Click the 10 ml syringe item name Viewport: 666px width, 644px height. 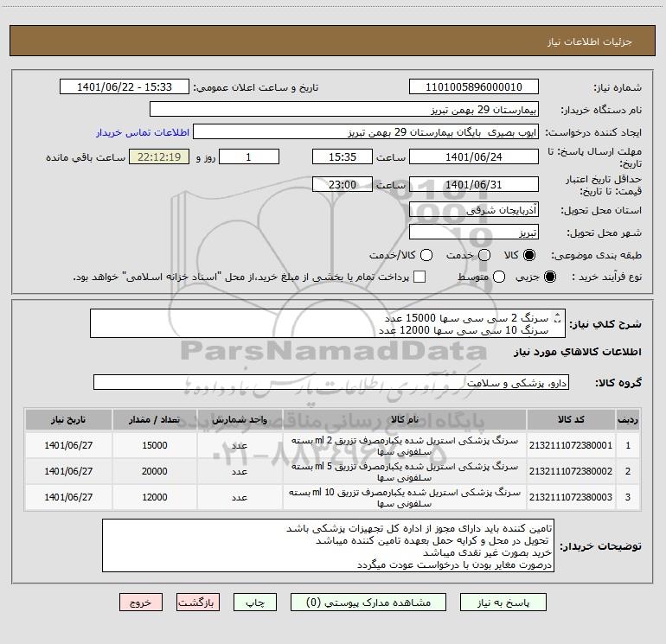(x=405, y=498)
